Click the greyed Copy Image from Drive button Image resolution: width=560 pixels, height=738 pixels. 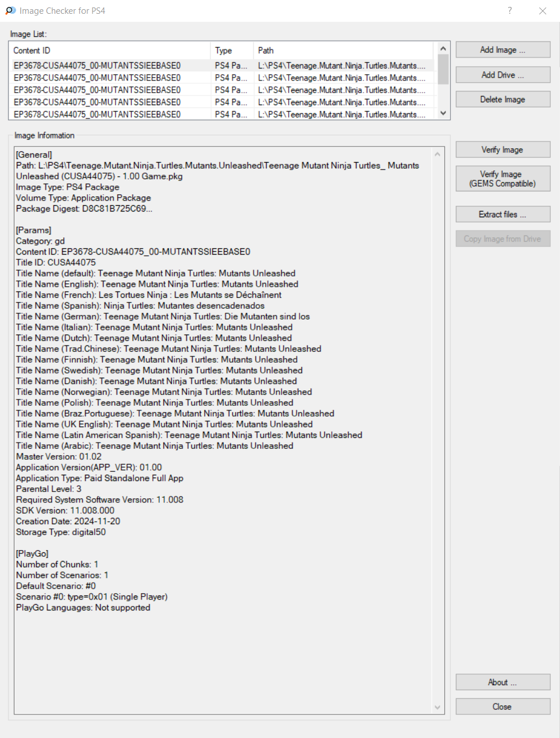click(x=503, y=239)
